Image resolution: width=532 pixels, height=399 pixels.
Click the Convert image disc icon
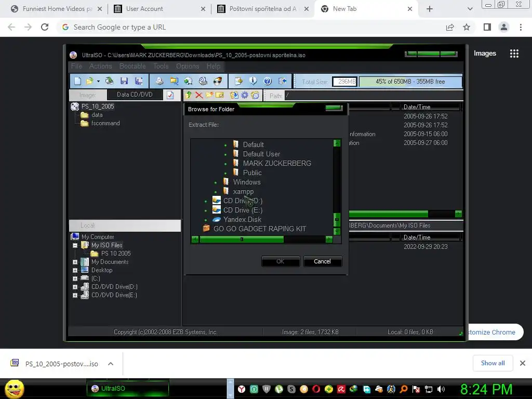188,81
